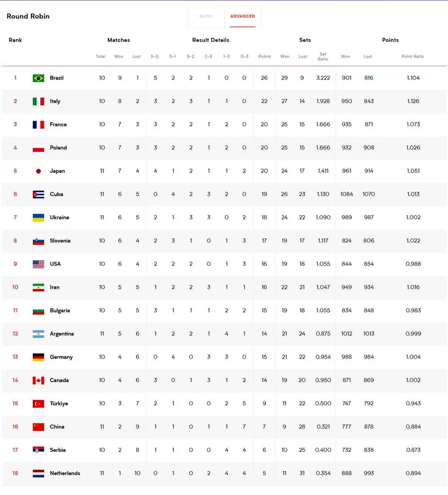Click the Point Ratio column header
This screenshot has width=448, height=495.
tap(413, 56)
